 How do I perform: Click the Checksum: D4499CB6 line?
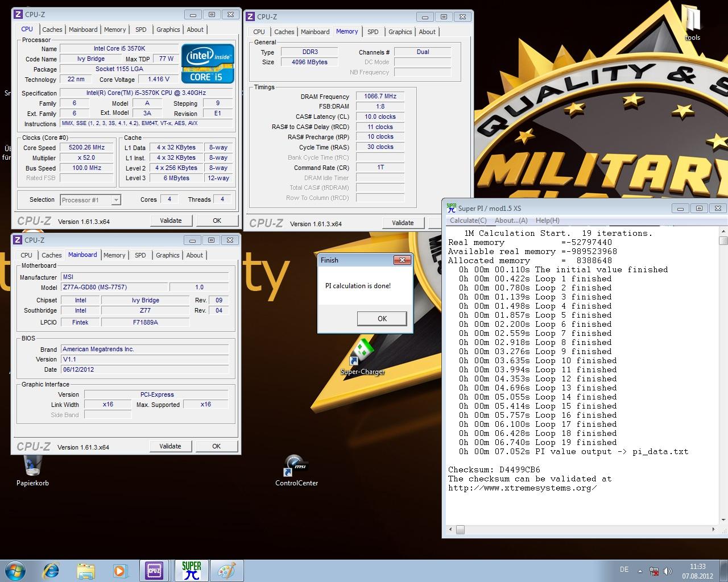pyautogui.click(x=494, y=470)
